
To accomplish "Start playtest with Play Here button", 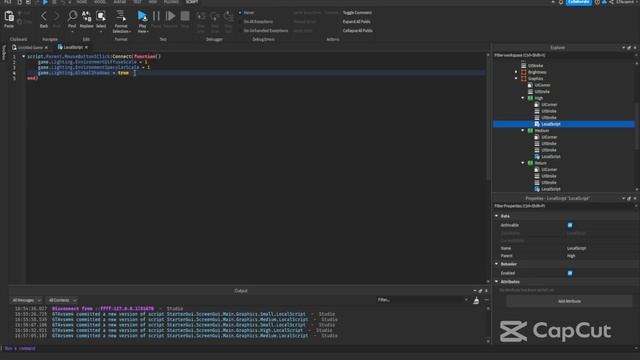I will pos(142,16).
